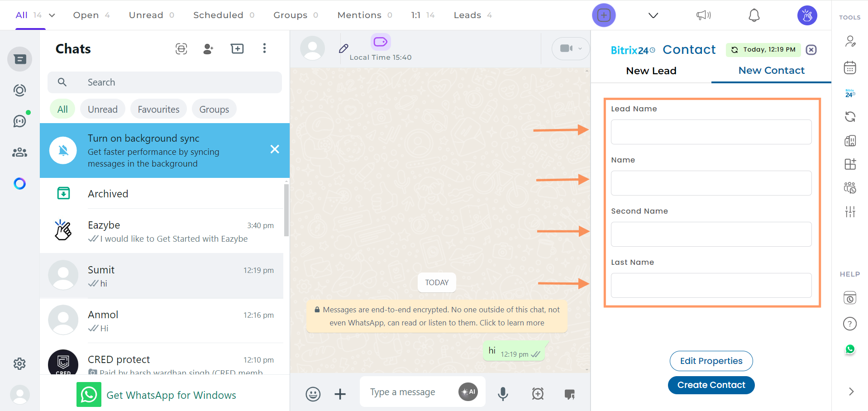The width and height of the screenshot is (868, 411).
Task: Dismiss the background sync banner
Action: 275,149
